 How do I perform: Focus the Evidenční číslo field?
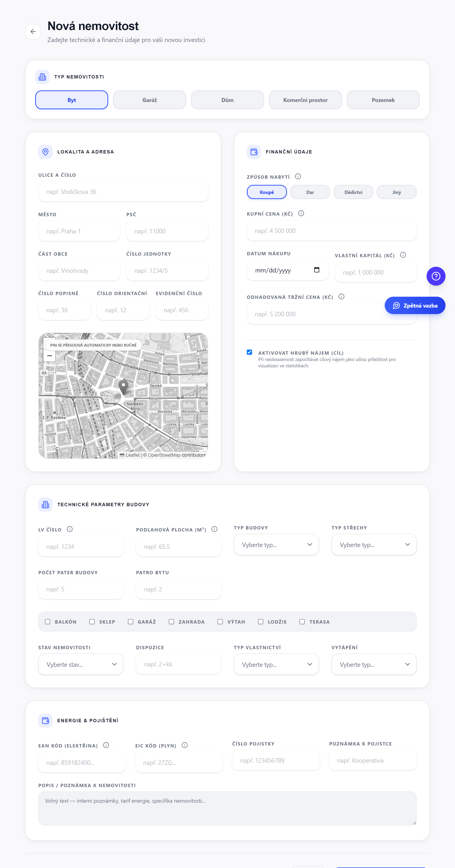pos(182,310)
